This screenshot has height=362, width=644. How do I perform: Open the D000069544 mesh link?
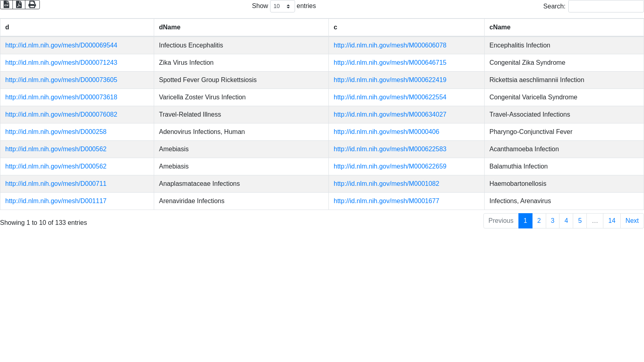coord(61,45)
